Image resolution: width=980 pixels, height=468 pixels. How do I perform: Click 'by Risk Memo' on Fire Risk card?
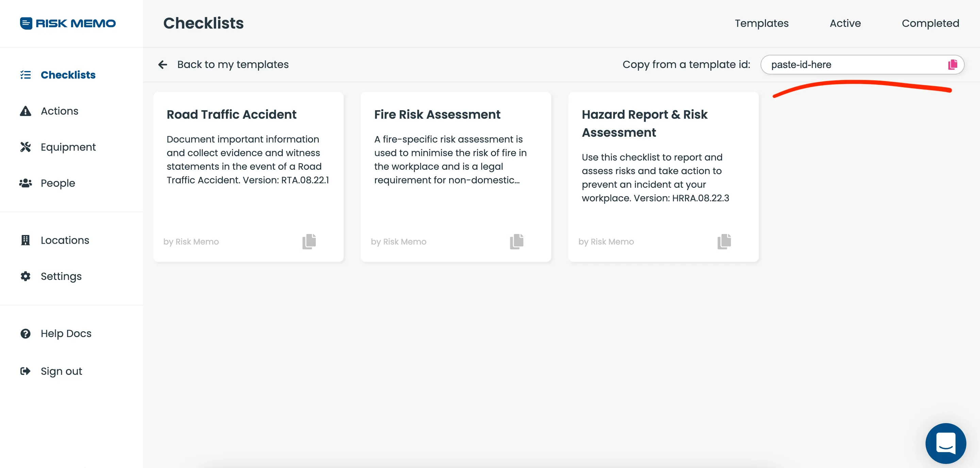pyautogui.click(x=399, y=242)
